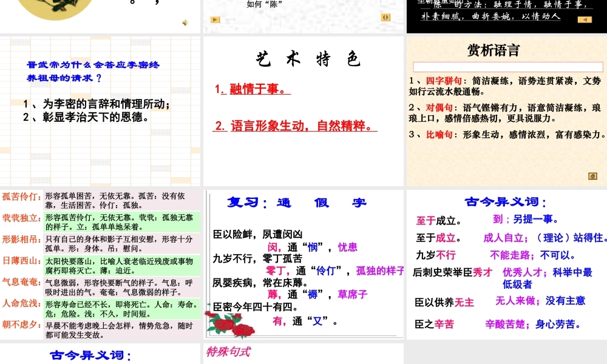Click the red term 对偶句

point(439,107)
